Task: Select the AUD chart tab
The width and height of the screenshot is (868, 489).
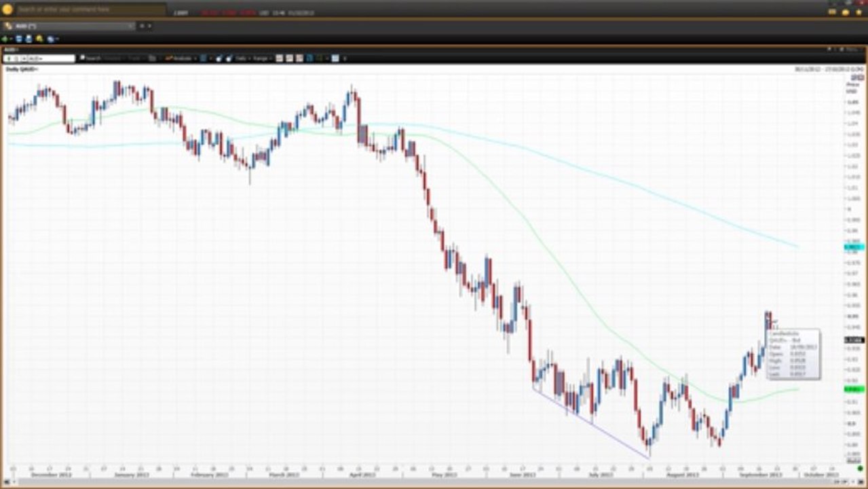Action: tap(68, 26)
